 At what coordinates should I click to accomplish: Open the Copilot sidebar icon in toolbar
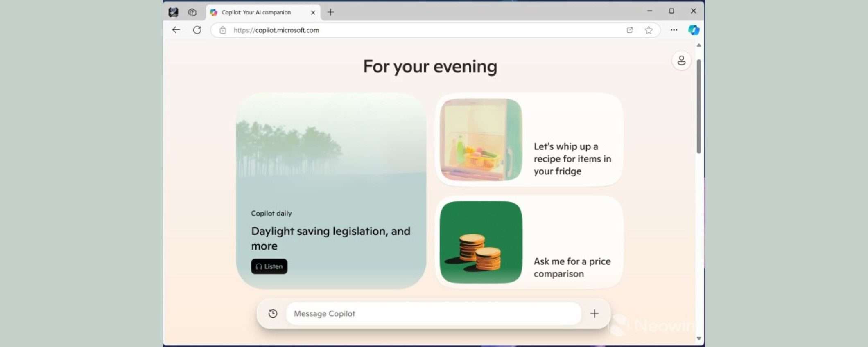point(694,30)
